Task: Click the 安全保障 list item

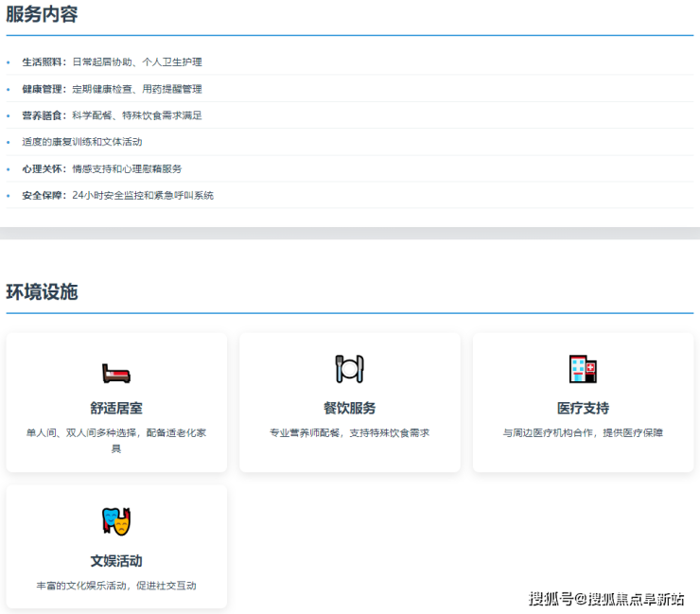Action: [x=118, y=195]
